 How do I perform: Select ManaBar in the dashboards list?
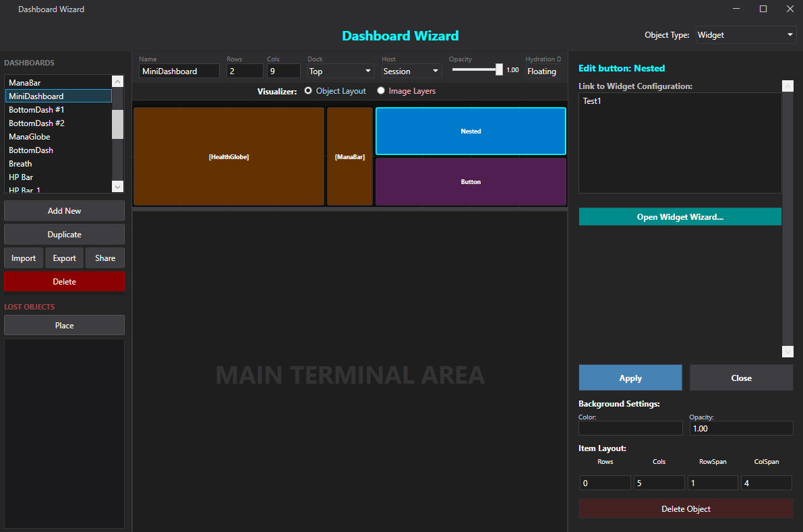(59, 82)
